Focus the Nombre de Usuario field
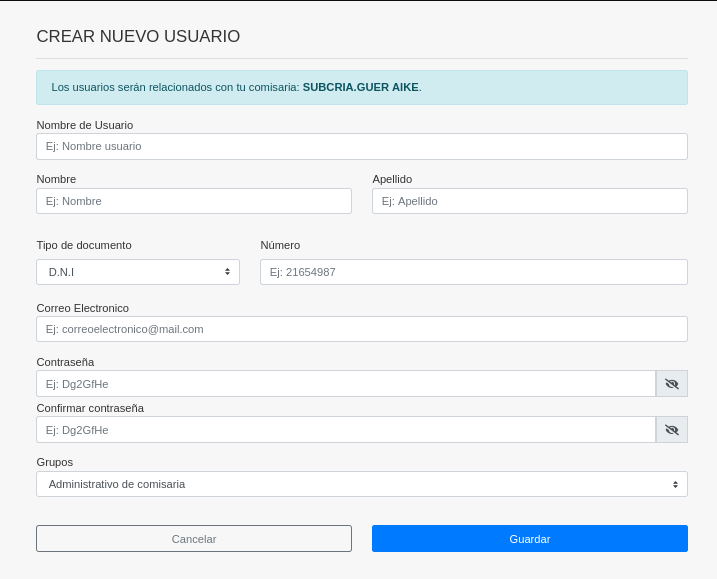The height and width of the screenshot is (579, 717). pos(362,146)
